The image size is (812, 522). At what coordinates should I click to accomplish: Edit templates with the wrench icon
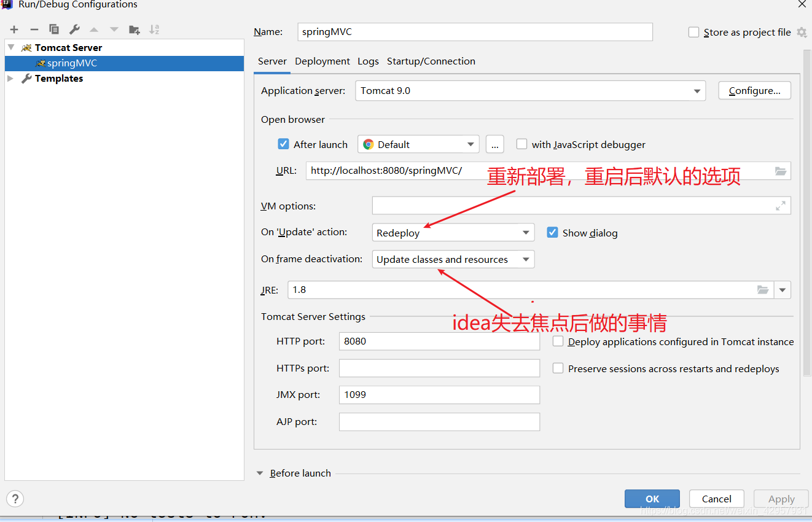tap(74, 29)
